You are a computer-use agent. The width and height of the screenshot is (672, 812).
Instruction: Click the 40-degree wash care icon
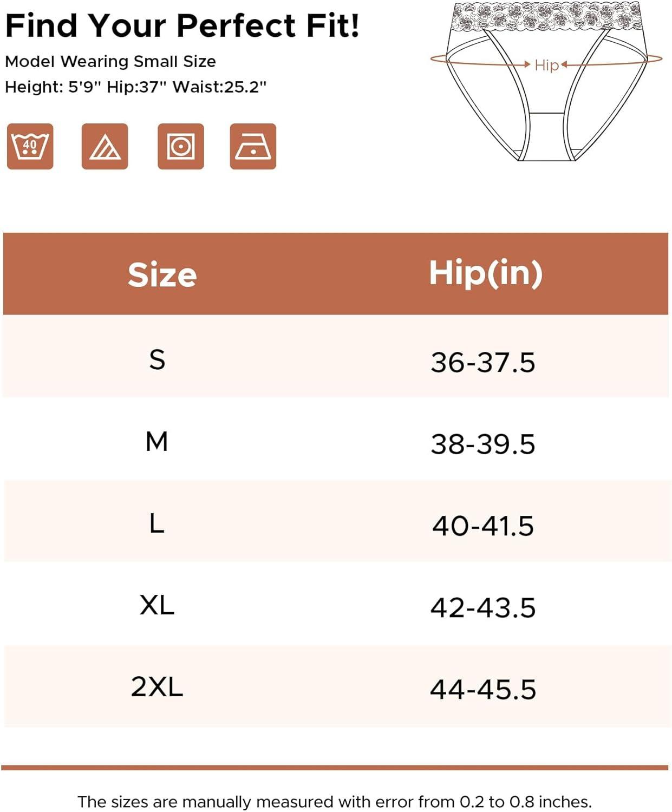pos(30,147)
